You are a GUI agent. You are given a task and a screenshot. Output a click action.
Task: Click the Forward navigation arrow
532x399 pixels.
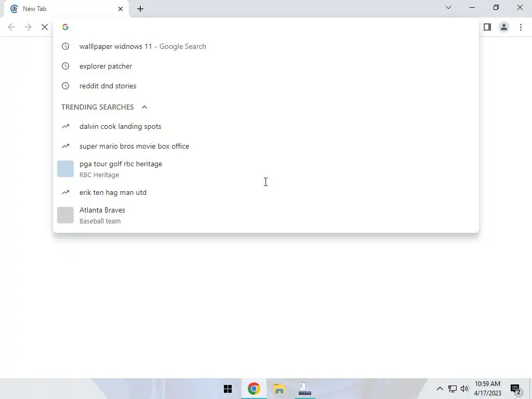coord(28,27)
